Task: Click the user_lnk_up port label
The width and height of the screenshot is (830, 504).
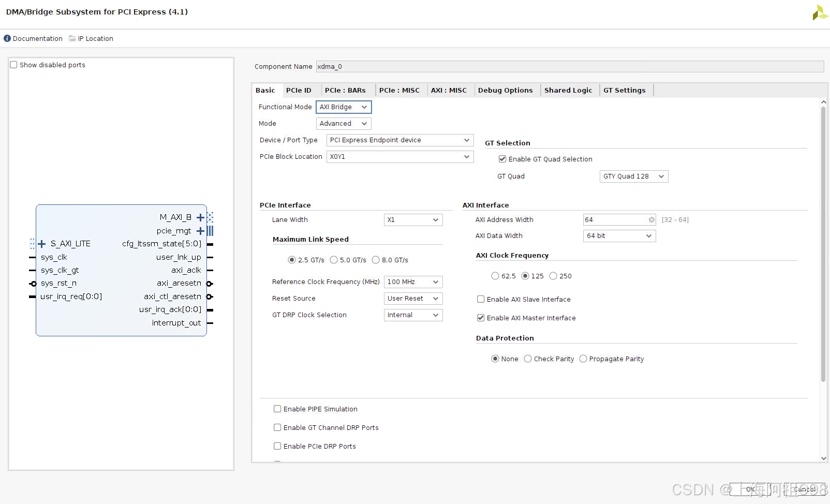Action: click(179, 257)
